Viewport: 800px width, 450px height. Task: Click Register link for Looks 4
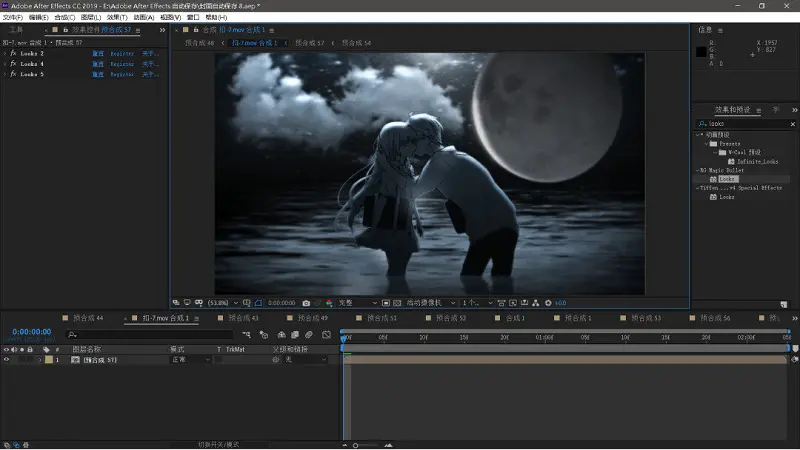122,64
